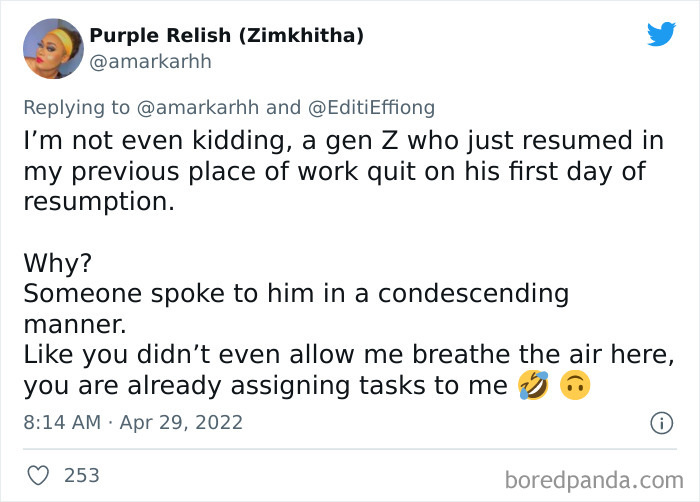The image size is (700, 502).
Task: Click the 8:14 AM timestamp
Action: (x=63, y=422)
